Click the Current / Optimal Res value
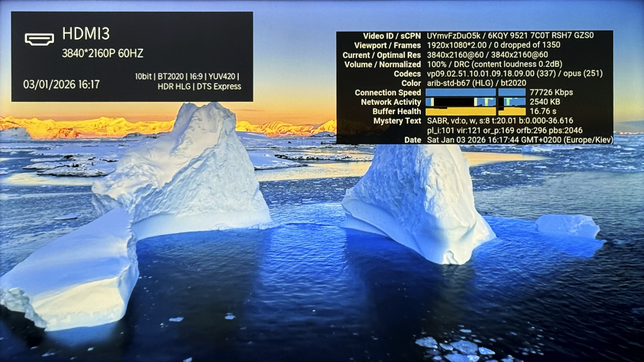The height and width of the screenshot is (362, 644). (x=487, y=55)
